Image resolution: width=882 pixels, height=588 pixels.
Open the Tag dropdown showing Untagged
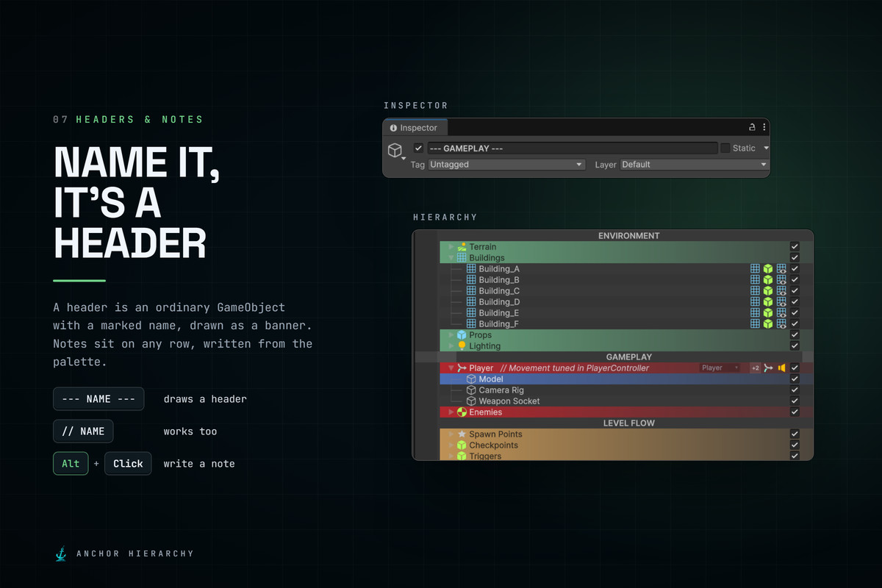[506, 165]
